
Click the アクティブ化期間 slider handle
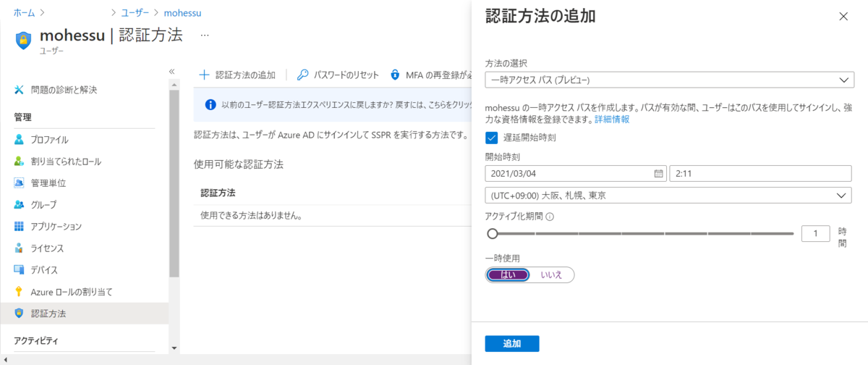tap(493, 233)
